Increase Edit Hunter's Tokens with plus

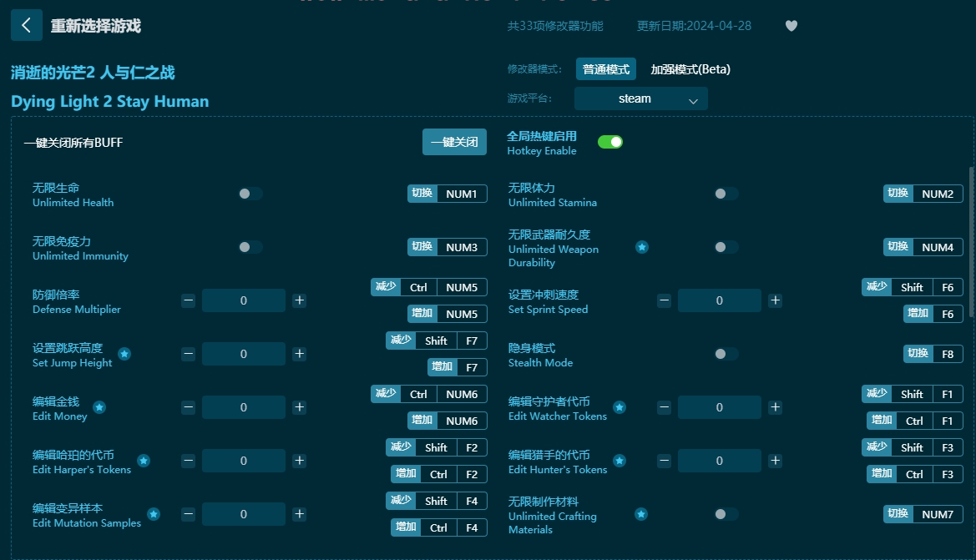[775, 461]
